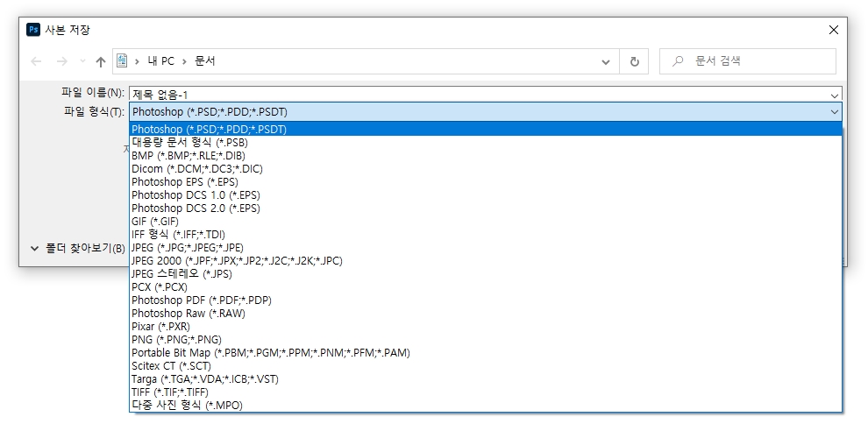Click the back navigation arrow
Viewport: 868px width, 438px height.
(36, 61)
